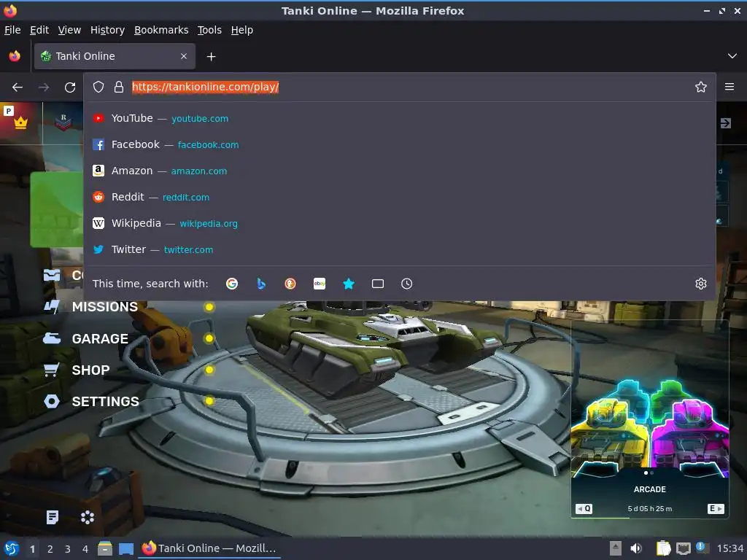Expand the list all tabs chevron

click(x=732, y=56)
